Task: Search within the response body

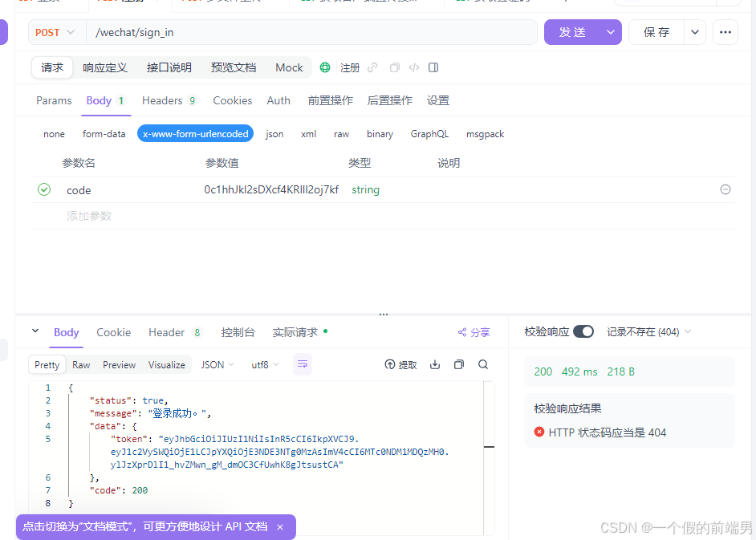Action: [483, 364]
